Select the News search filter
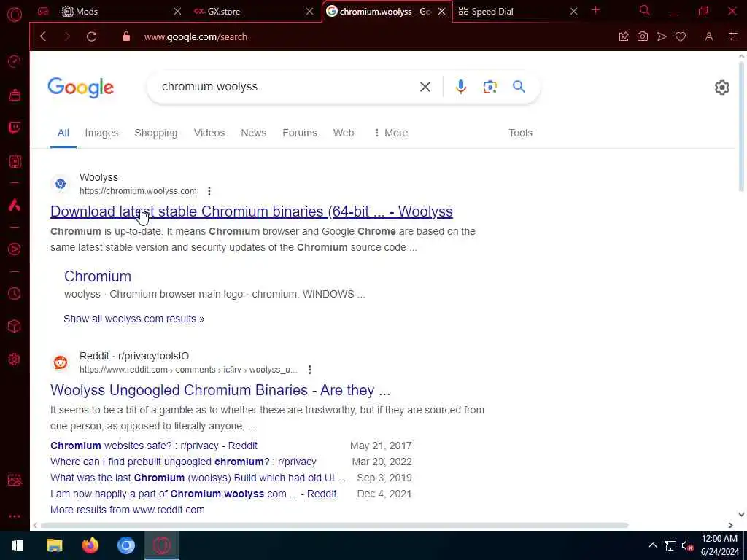Screen dimensions: 747x560 point(253,133)
